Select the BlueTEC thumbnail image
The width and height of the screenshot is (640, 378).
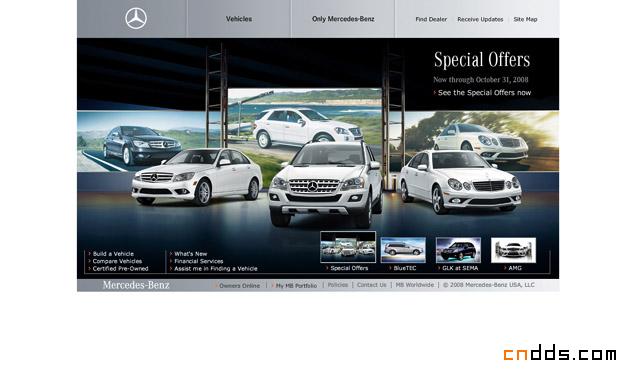[403, 250]
